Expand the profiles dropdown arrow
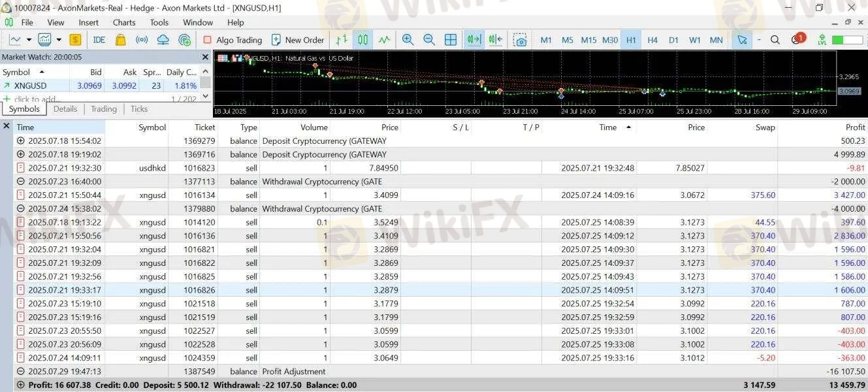The width and height of the screenshot is (868, 392). 58,40
